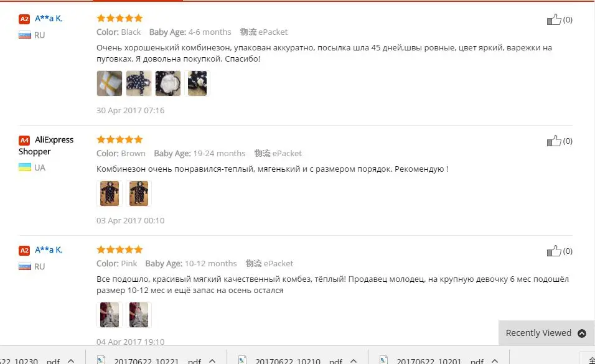Screen dimensions: 595x364
Task: Open the first A**a K. reviewer profile
Action: 49,18
